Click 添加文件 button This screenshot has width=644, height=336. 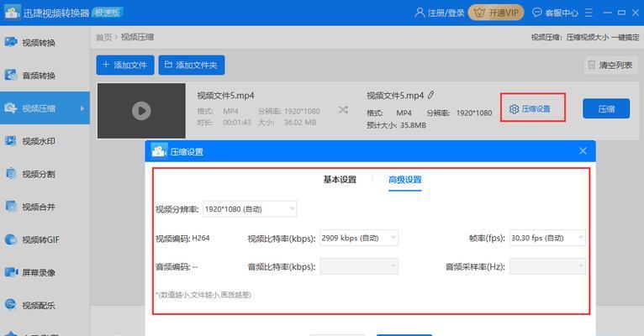coord(125,66)
